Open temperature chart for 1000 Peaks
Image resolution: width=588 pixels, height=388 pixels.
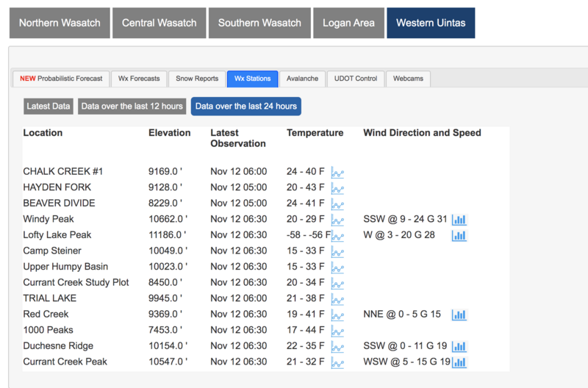pyautogui.click(x=338, y=331)
